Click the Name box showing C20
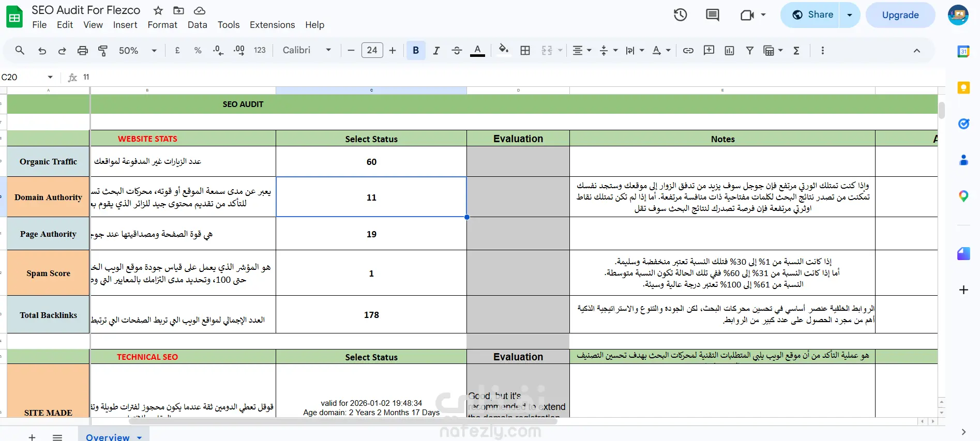Viewport: 980px width, 441px height. click(x=27, y=77)
